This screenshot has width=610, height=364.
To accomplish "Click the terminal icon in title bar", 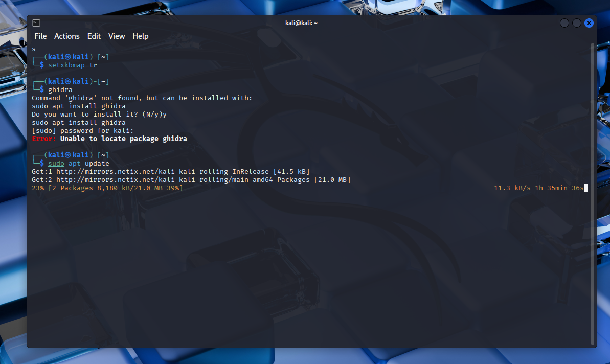I will click(x=36, y=23).
